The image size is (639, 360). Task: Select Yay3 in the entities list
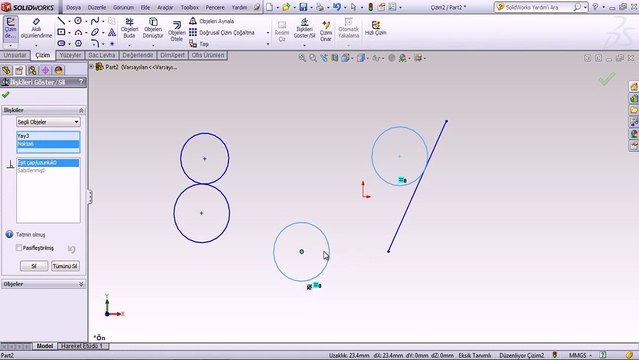[48, 136]
